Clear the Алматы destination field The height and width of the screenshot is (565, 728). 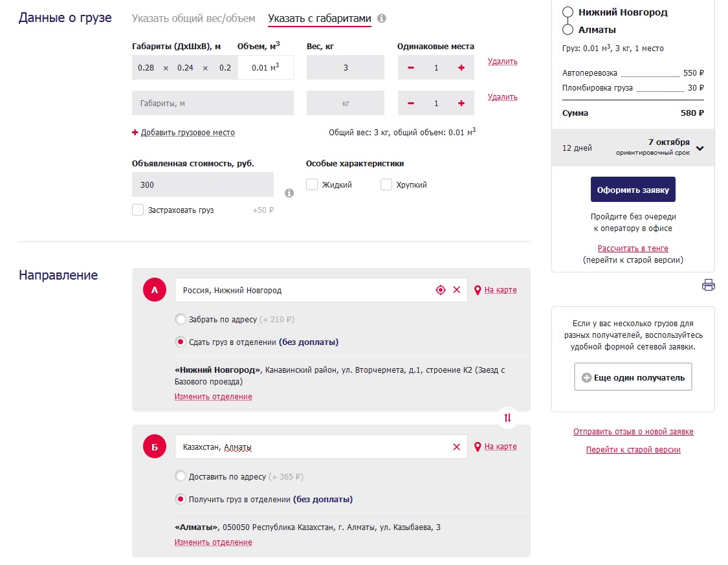[x=457, y=447]
